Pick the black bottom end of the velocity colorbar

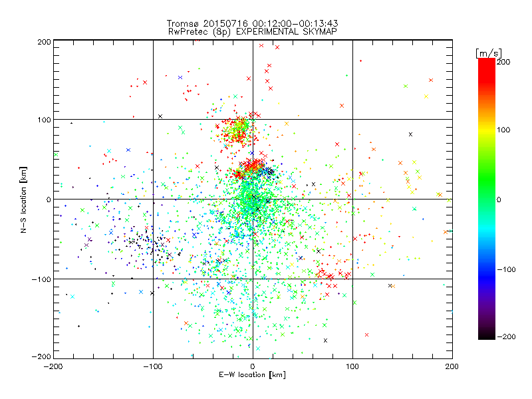tap(487, 334)
